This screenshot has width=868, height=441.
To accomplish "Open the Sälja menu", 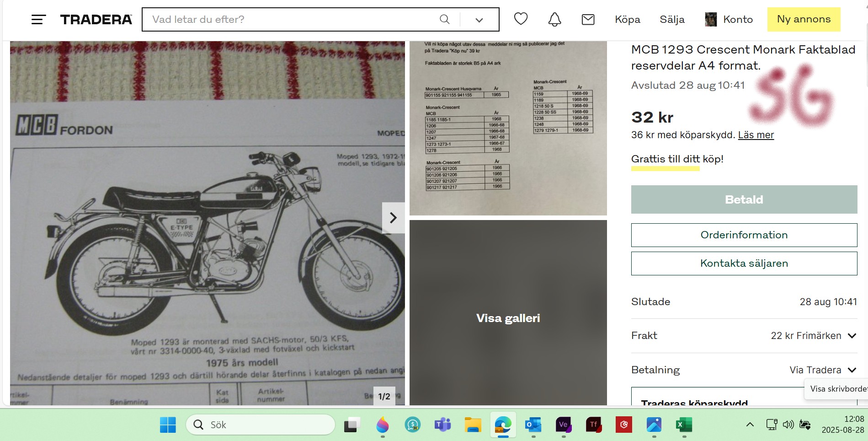I will [x=672, y=19].
